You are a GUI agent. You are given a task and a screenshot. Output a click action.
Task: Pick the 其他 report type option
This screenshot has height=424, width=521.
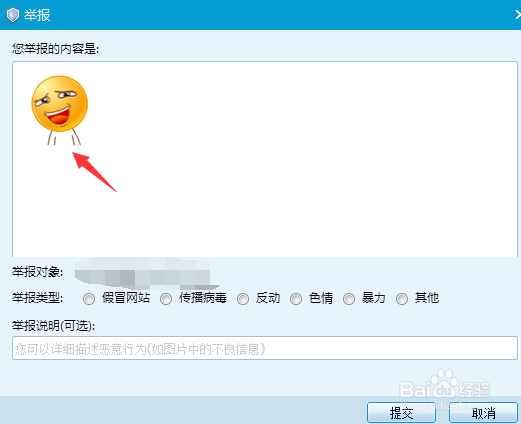pos(402,299)
